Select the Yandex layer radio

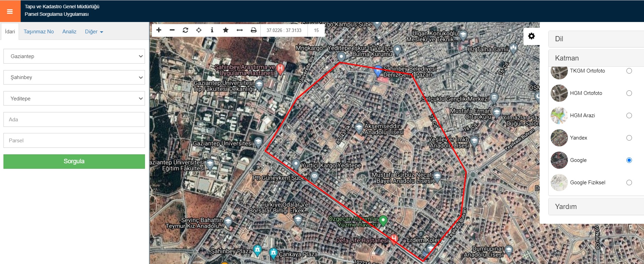click(629, 138)
